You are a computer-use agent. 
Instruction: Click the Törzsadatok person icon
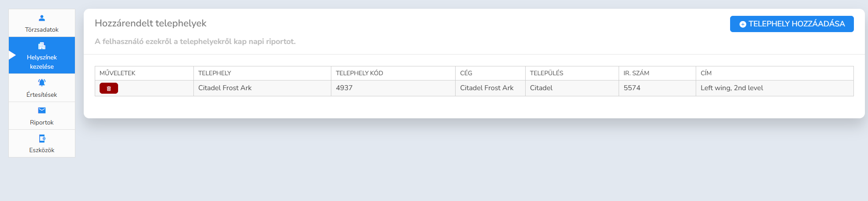[x=42, y=18]
